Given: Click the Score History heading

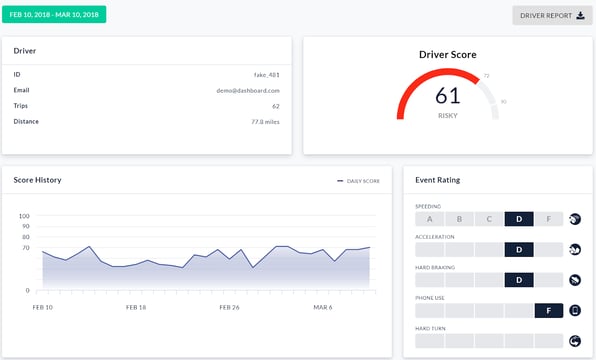Looking at the screenshot, I should click(37, 180).
